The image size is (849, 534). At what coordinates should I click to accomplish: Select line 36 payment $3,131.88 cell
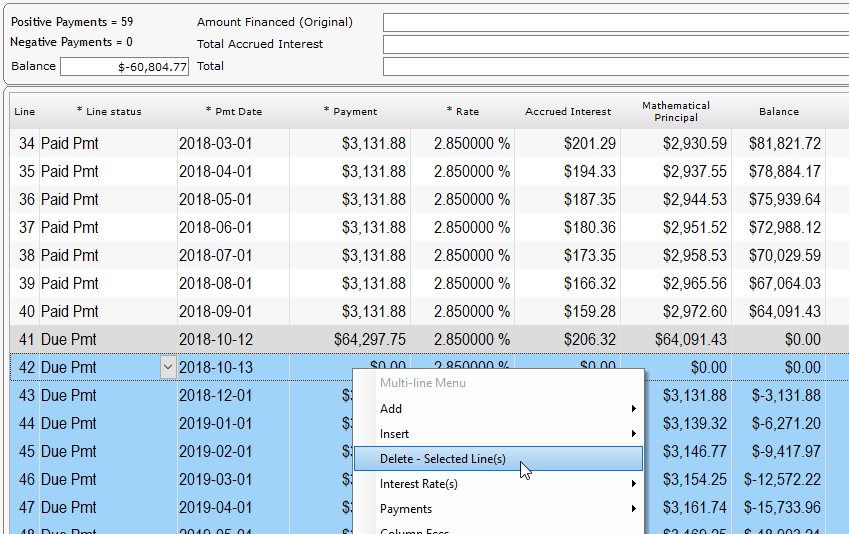click(x=350, y=199)
